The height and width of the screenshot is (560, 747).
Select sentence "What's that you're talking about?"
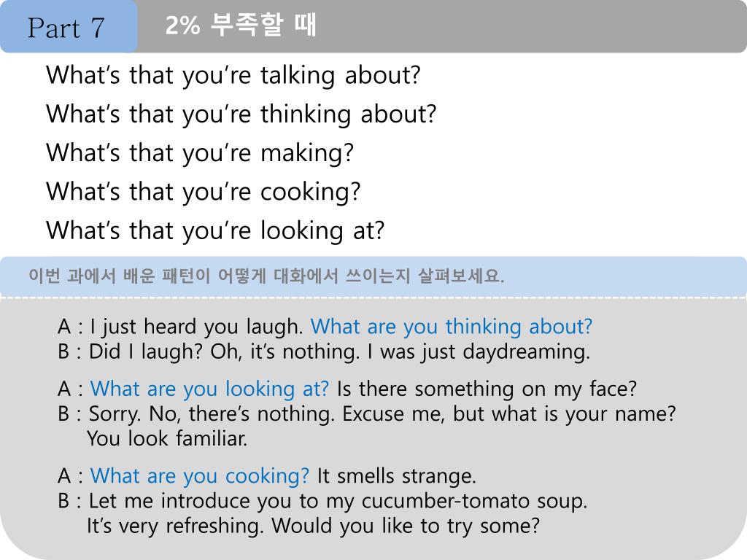(x=233, y=75)
